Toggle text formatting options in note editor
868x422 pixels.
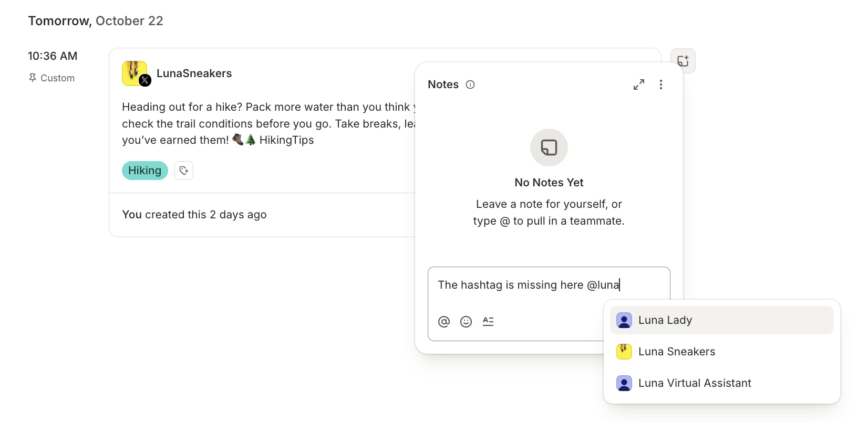pos(488,321)
